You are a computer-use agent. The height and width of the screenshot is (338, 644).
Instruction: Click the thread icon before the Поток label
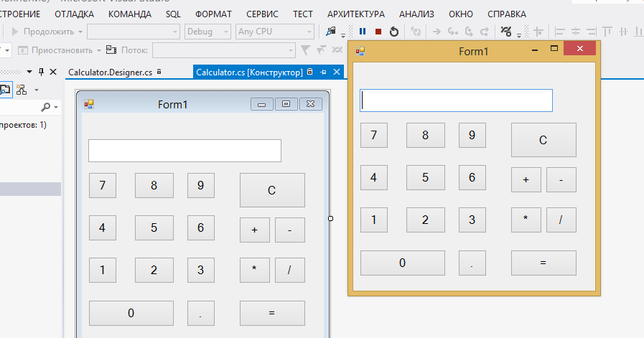click(111, 50)
